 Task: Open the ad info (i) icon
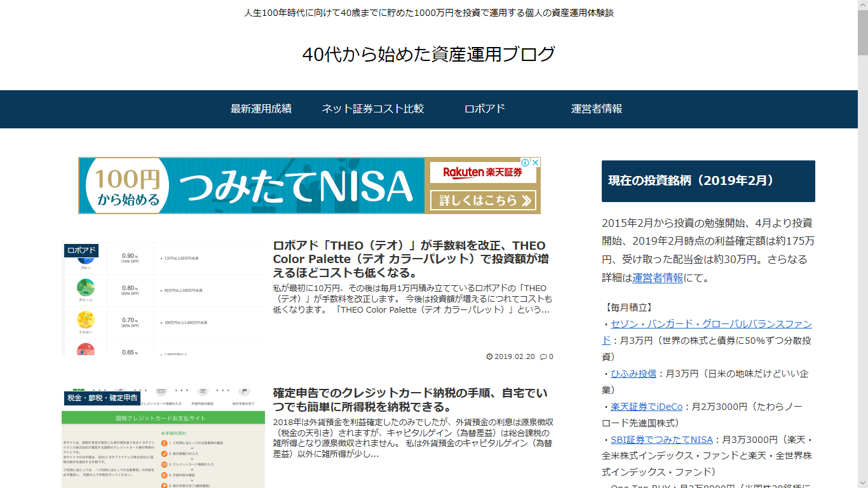click(526, 162)
